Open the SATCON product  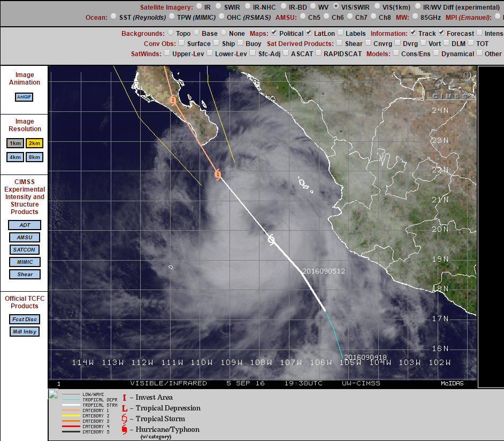24,249
